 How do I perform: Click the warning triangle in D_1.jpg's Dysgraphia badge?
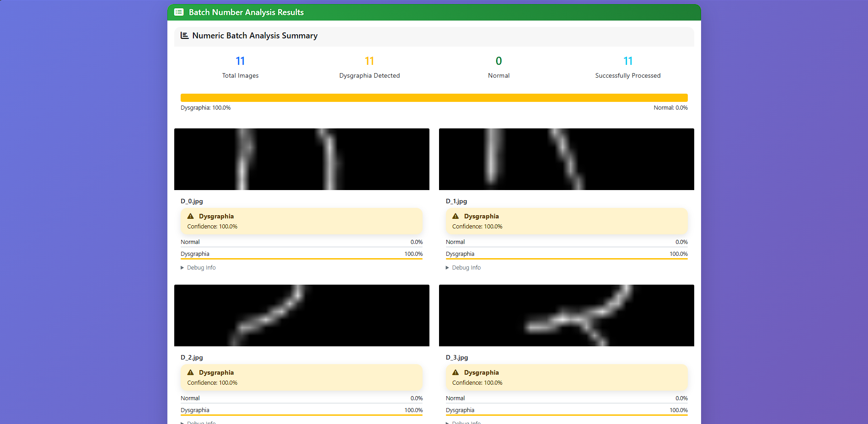455,216
